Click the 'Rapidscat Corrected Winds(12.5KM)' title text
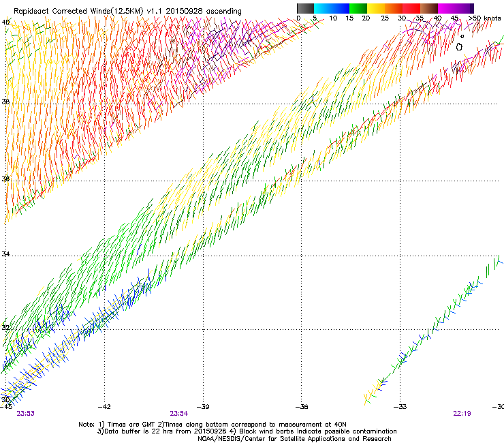Viewport: 504px width, 443px height. 78,11
